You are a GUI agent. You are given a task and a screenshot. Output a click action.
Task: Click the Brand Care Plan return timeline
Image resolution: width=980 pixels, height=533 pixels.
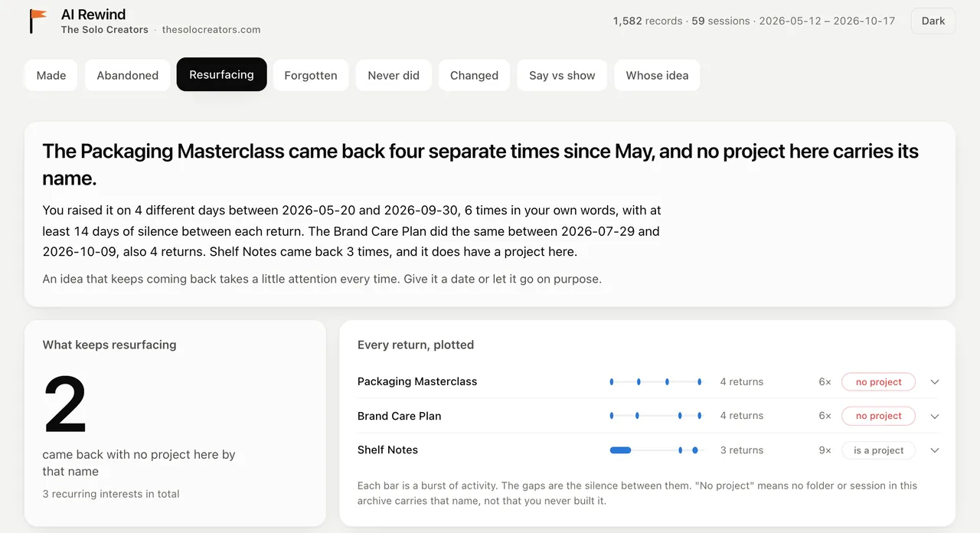[x=655, y=416]
